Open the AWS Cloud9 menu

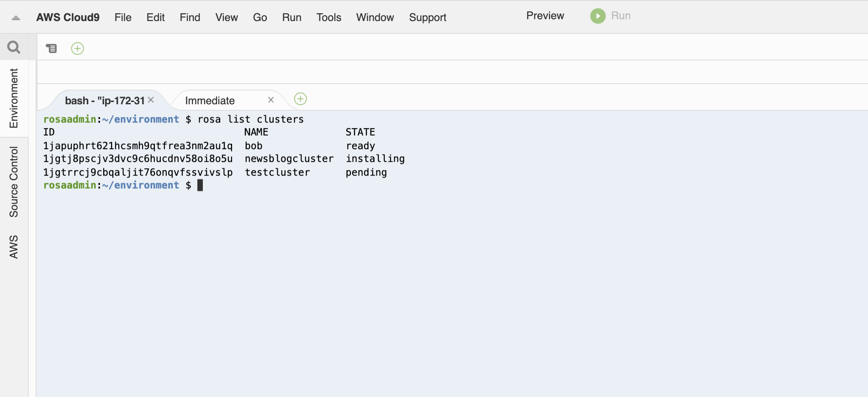(x=68, y=17)
